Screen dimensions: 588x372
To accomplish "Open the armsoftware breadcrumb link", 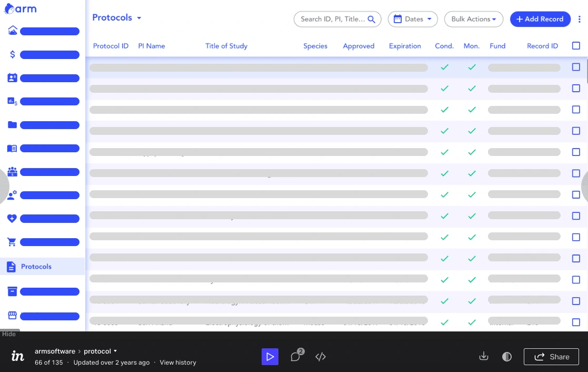I will coord(55,351).
